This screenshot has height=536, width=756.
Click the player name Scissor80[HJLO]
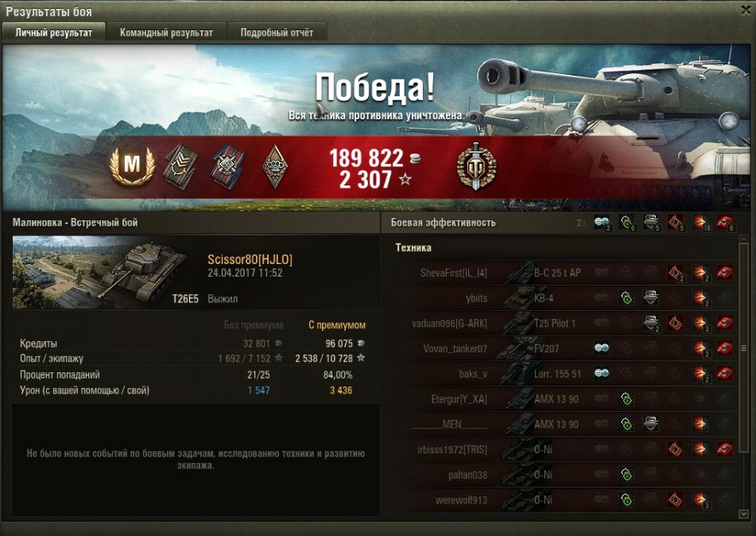[250, 259]
